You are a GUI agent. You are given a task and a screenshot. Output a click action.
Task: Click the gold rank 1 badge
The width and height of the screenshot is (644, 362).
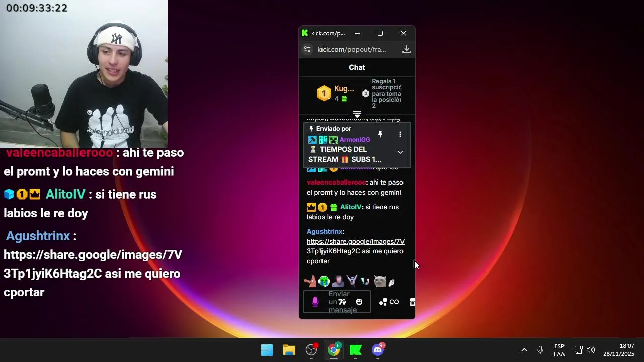pyautogui.click(x=324, y=93)
